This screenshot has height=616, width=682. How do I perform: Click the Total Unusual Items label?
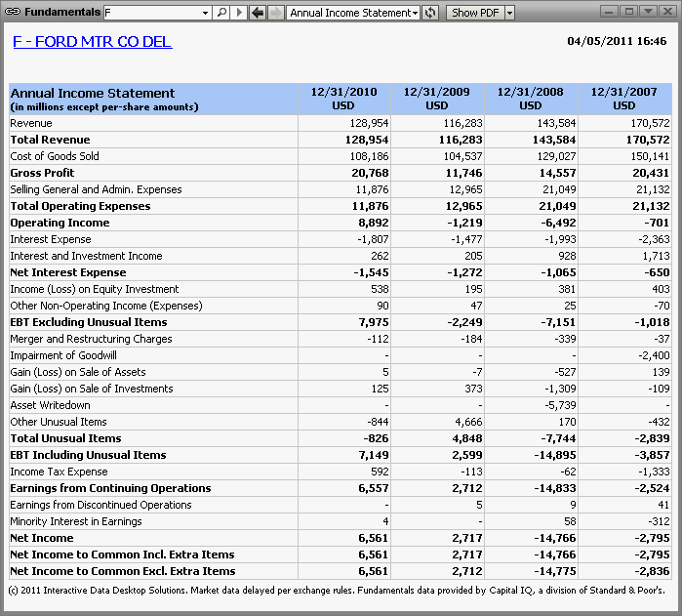pyautogui.click(x=65, y=438)
